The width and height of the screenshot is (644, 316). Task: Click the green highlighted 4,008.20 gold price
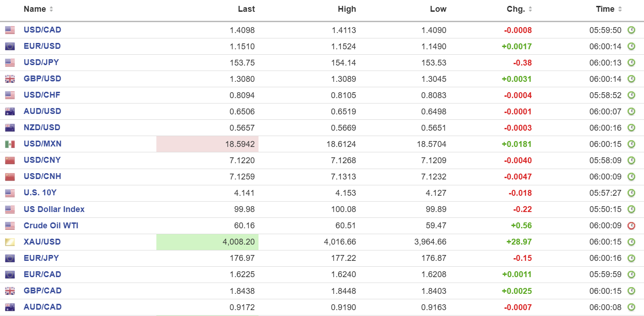click(239, 242)
